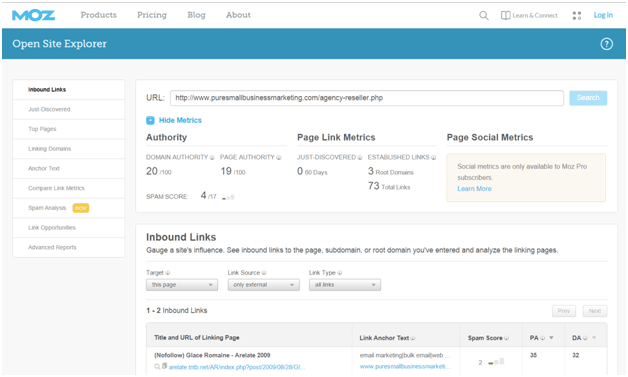Sort by DA column arrow
This screenshot has width=628, height=377.
tap(594, 338)
